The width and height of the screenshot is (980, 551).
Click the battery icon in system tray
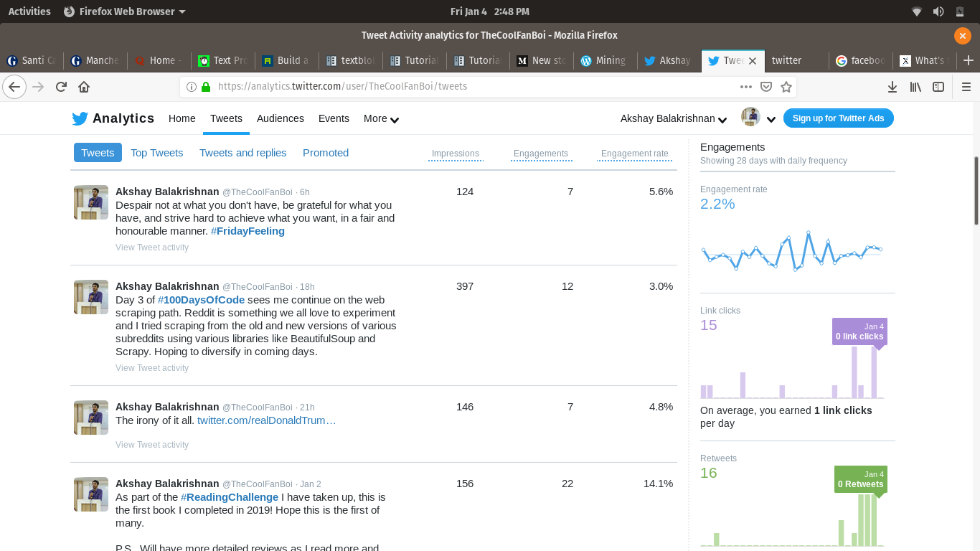960,11
